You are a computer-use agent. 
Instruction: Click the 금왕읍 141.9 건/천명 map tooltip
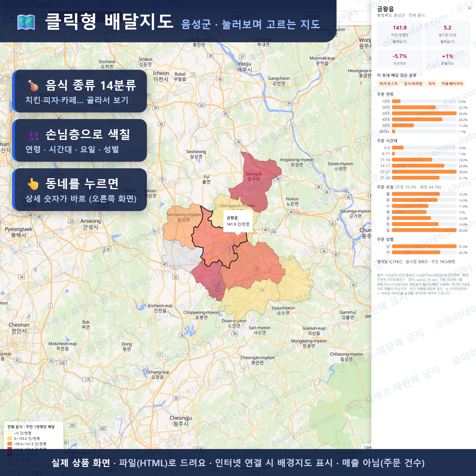[238, 221]
